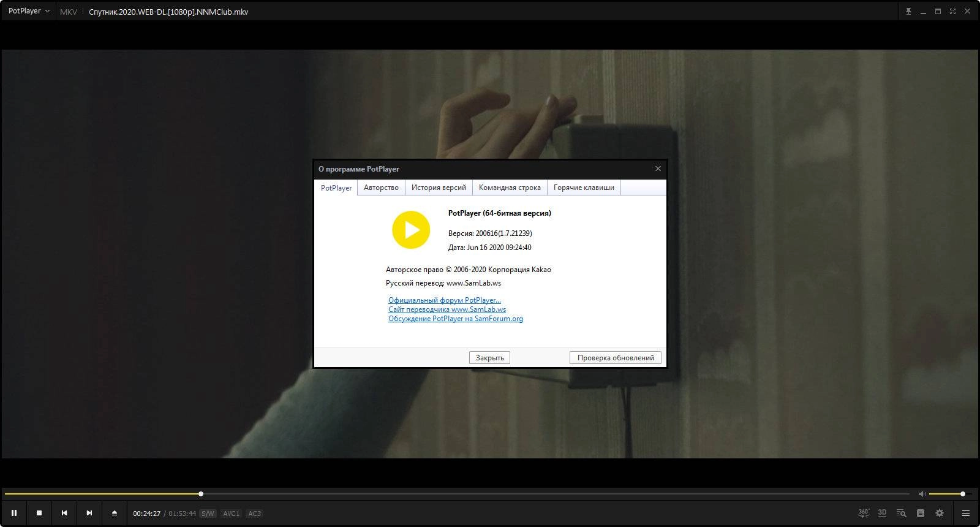Click PotPlayer (64-битная версия) heading
This screenshot has height=527, width=980.
500,213
